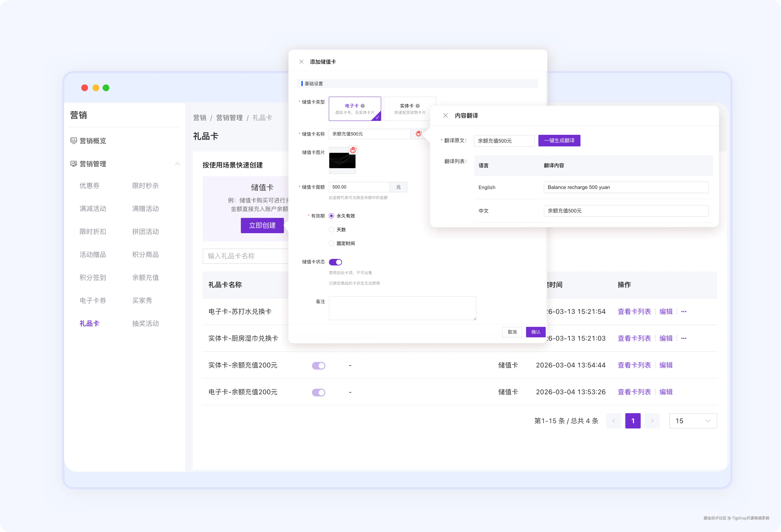Screen dimensions: 781x532
Task: Click translate icon beside card name field
Action: (418, 134)
